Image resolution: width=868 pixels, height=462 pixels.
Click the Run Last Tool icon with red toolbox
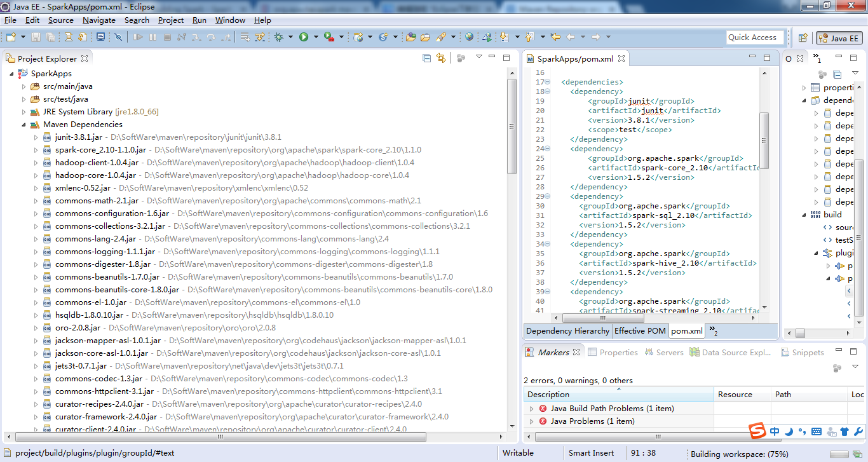pyautogui.click(x=329, y=37)
